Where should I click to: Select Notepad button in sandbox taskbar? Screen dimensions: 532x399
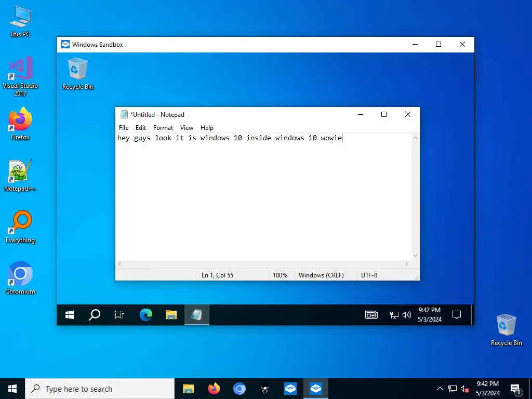(197, 315)
